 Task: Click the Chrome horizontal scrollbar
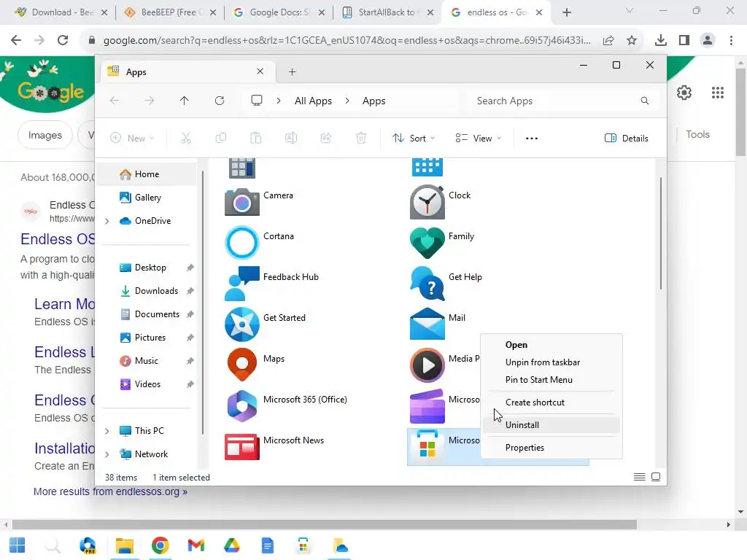(325, 525)
